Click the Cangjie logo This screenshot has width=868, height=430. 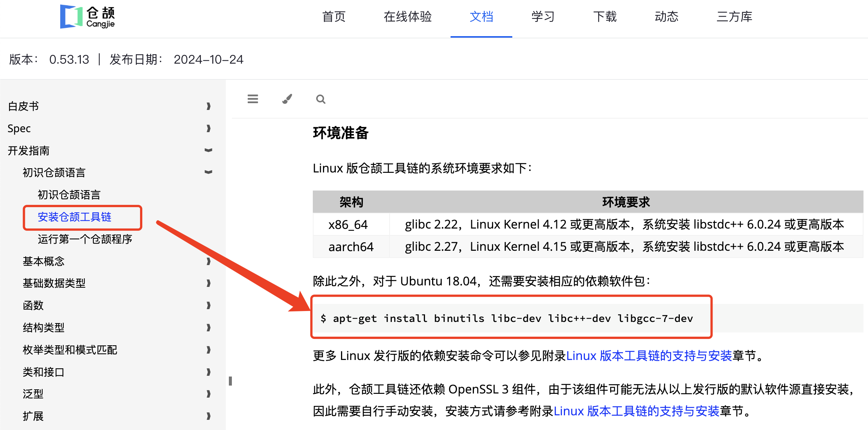pos(87,17)
